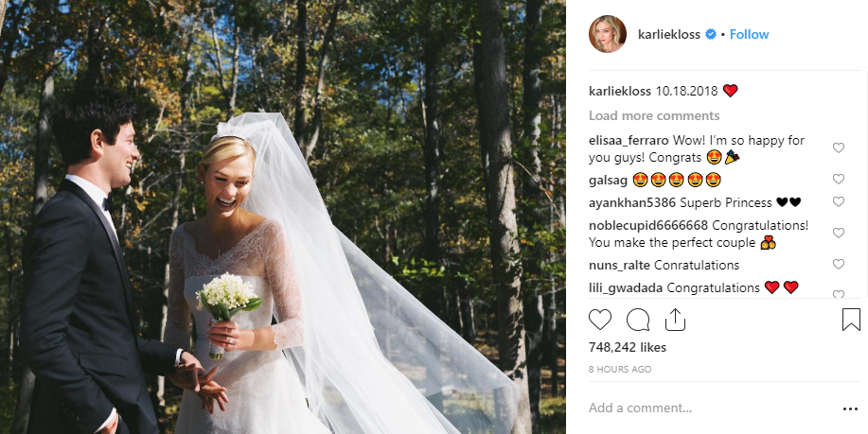Like elisaa_ferraro's comment

(x=838, y=148)
